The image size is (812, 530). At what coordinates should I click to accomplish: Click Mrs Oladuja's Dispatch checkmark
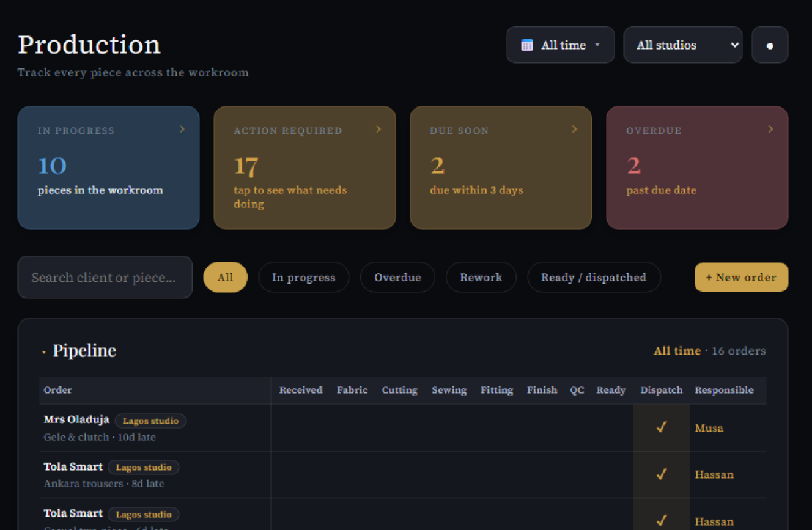pyautogui.click(x=661, y=427)
